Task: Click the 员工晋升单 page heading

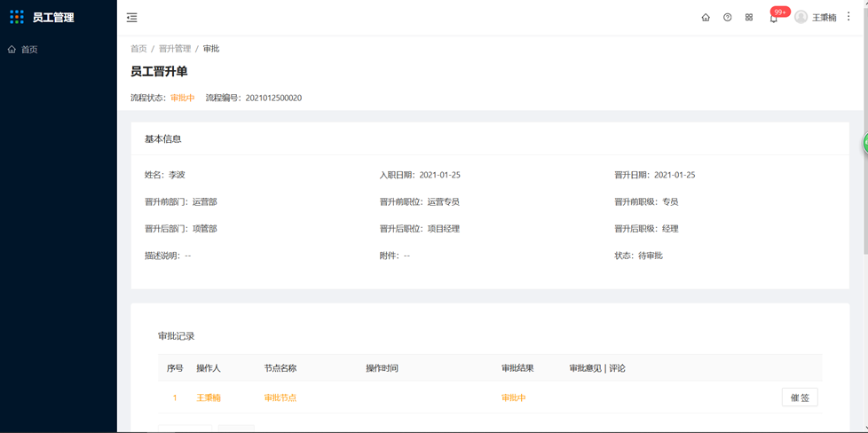Action: coord(159,72)
